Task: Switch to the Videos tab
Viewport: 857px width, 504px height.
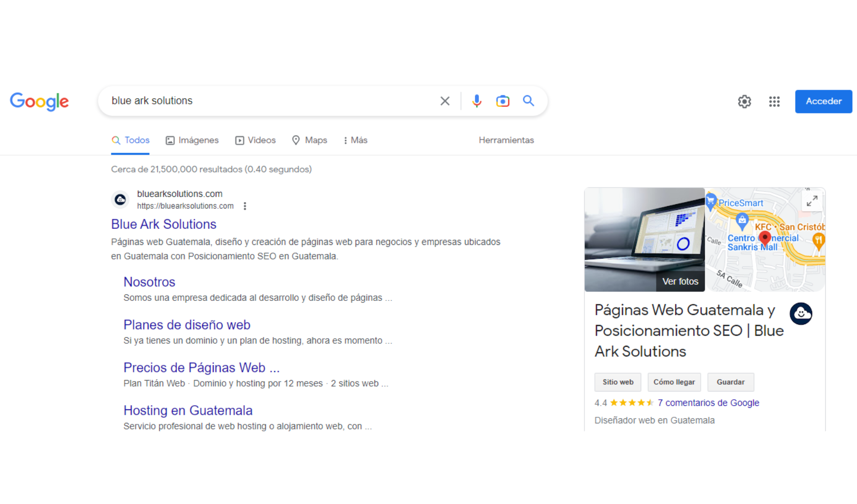Action: point(256,140)
